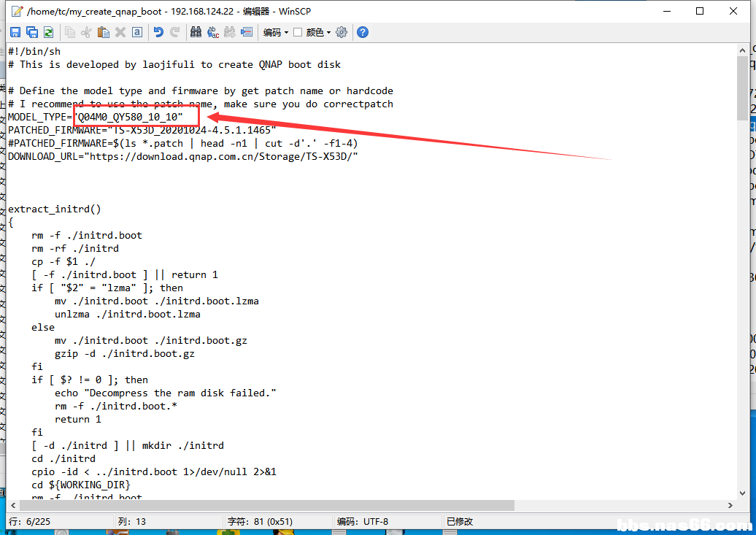Click the Select All icon

pos(136,32)
